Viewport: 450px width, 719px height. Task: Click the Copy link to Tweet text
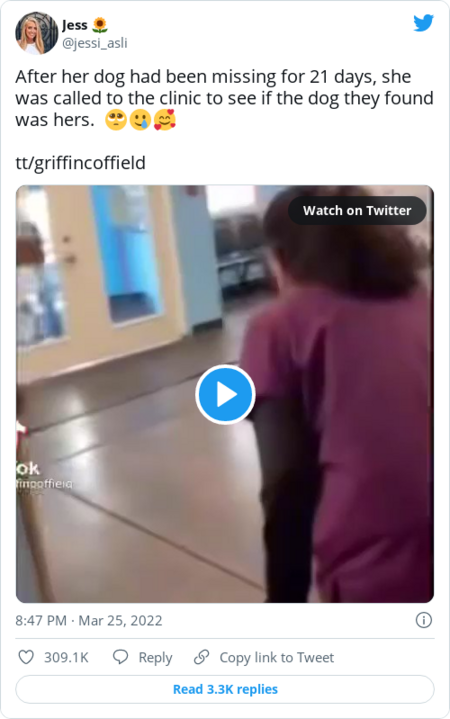pyautogui.click(x=277, y=658)
